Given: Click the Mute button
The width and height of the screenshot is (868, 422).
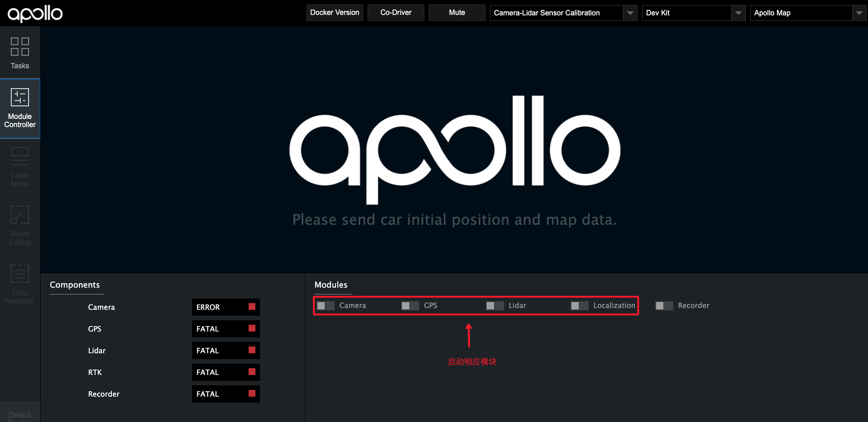Looking at the screenshot, I should click(457, 13).
